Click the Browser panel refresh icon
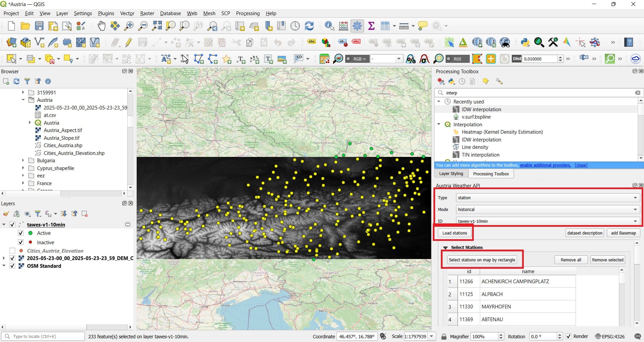The width and height of the screenshot is (644, 342). pos(16,81)
